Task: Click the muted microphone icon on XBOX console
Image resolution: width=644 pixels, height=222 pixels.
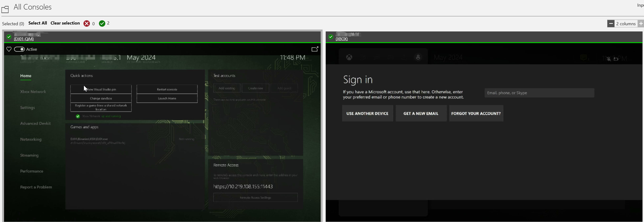Action: point(609,59)
